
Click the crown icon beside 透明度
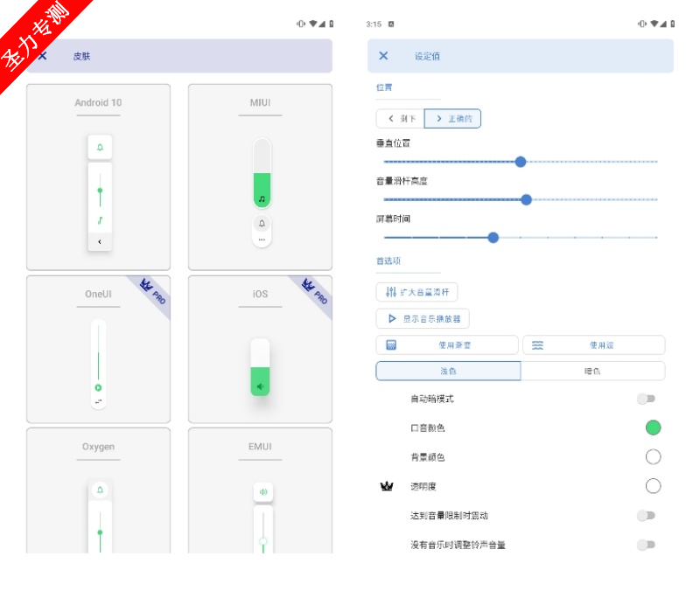387,486
